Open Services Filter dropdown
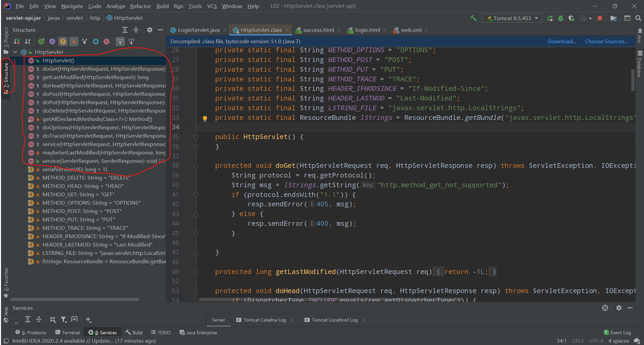 point(64,319)
